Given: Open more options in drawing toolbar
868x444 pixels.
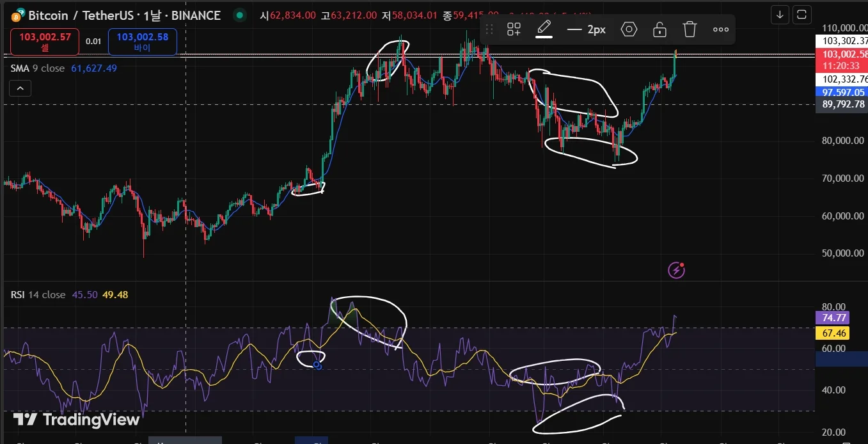Looking at the screenshot, I should click(721, 29).
